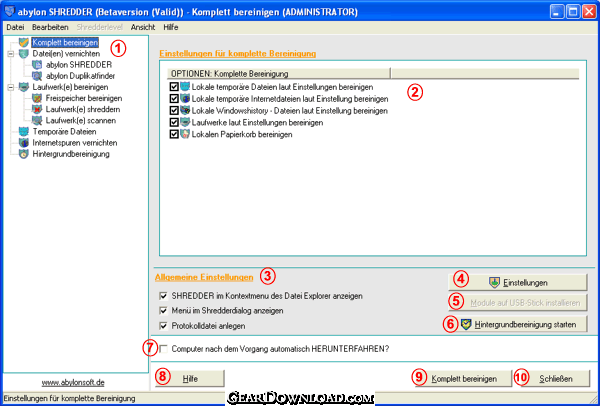The height and width of the screenshot is (406, 600).
Task: Select Komplett bereinigen in the tree
Action: click(x=65, y=42)
